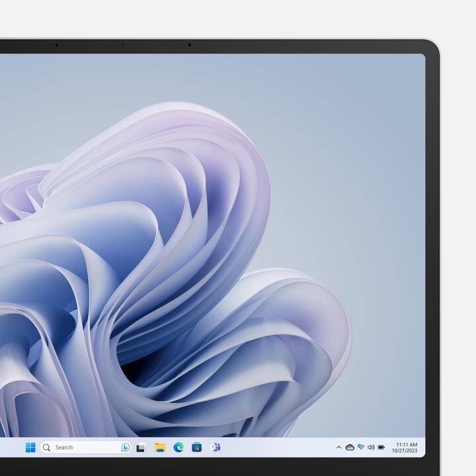Open the clock showing 11:11 AM
The height and width of the screenshot is (476, 476).
pyautogui.click(x=406, y=444)
